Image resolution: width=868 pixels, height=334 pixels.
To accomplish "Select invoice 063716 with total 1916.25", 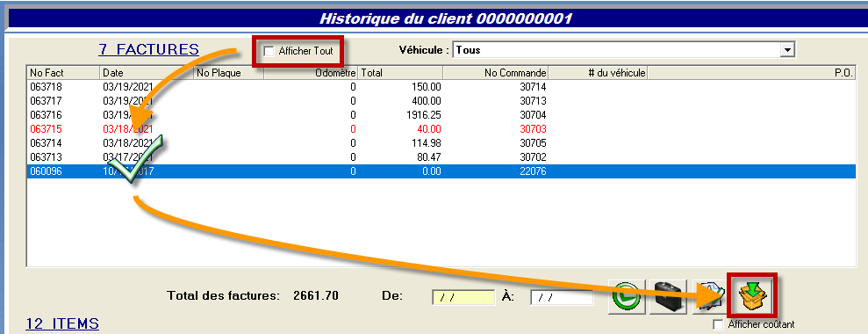I will (441, 115).
